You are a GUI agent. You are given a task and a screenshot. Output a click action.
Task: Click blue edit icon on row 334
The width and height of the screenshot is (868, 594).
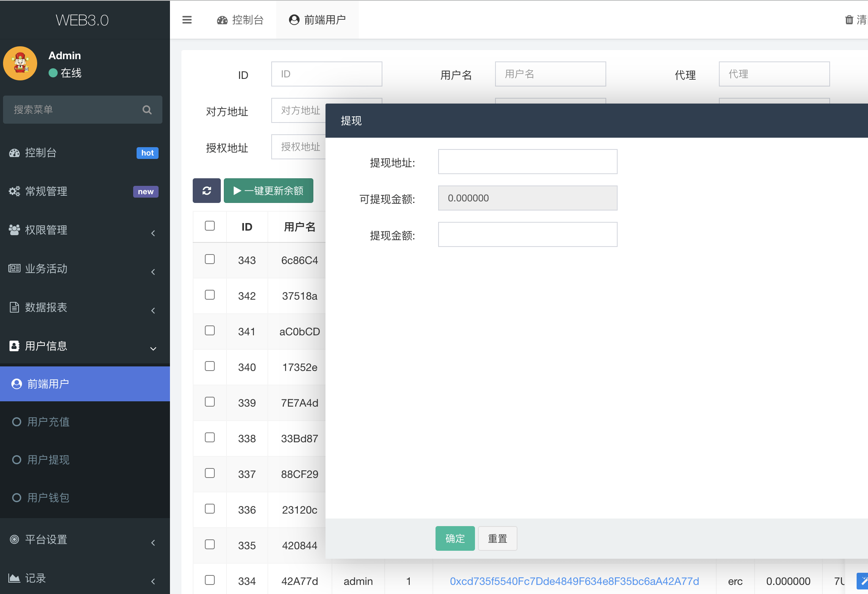[x=862, y=581]
